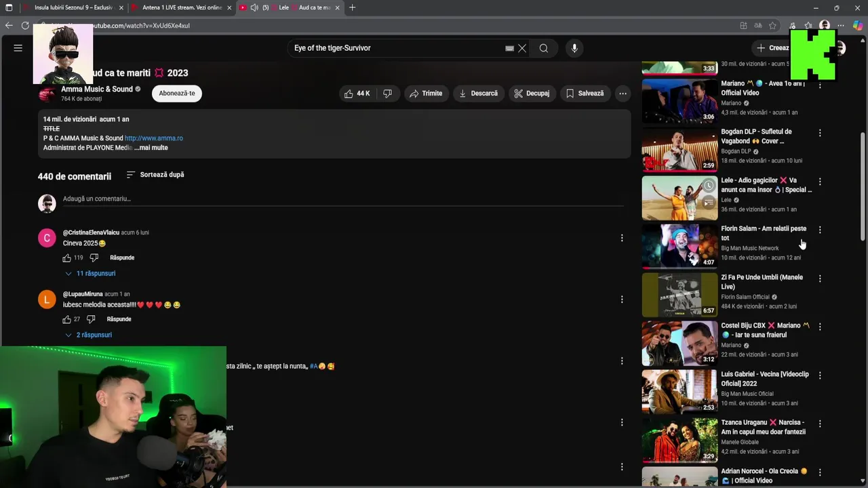Open Adrian Norocel Ola Creola video title
Viewport: 868px width, 488px height.
coord(764,476)
